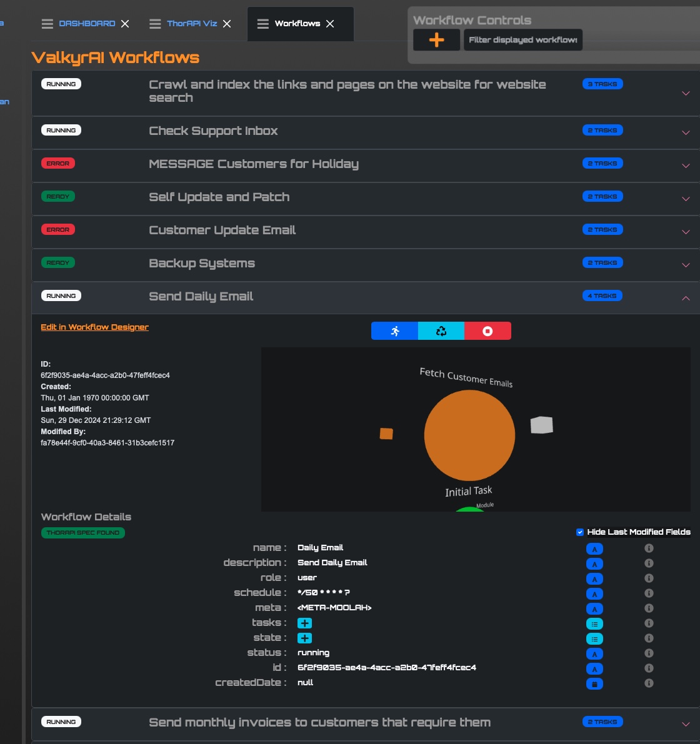Click the MESSAGE Customers for Holiday title
Screen dimensions: 700x744
click(x=254, y=164)
